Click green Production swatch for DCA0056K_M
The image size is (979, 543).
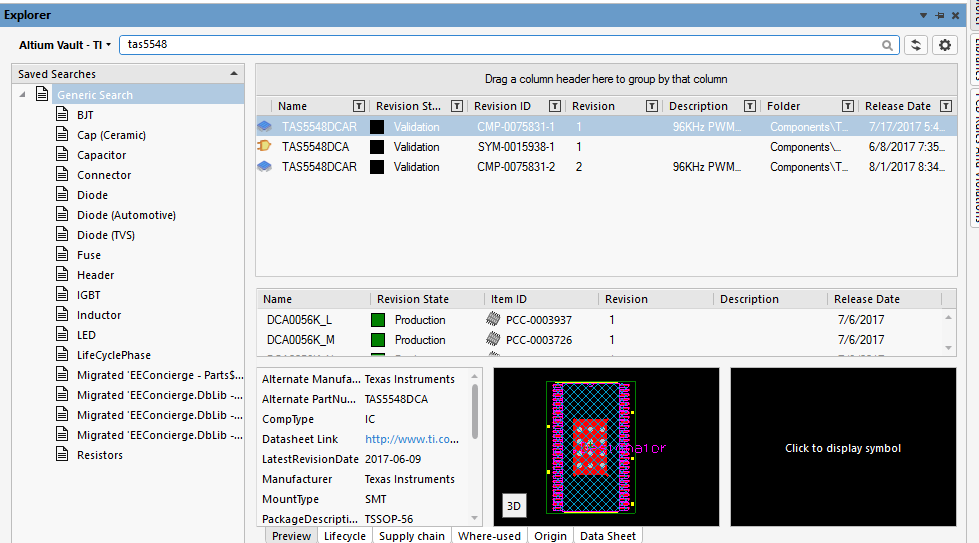378,340
